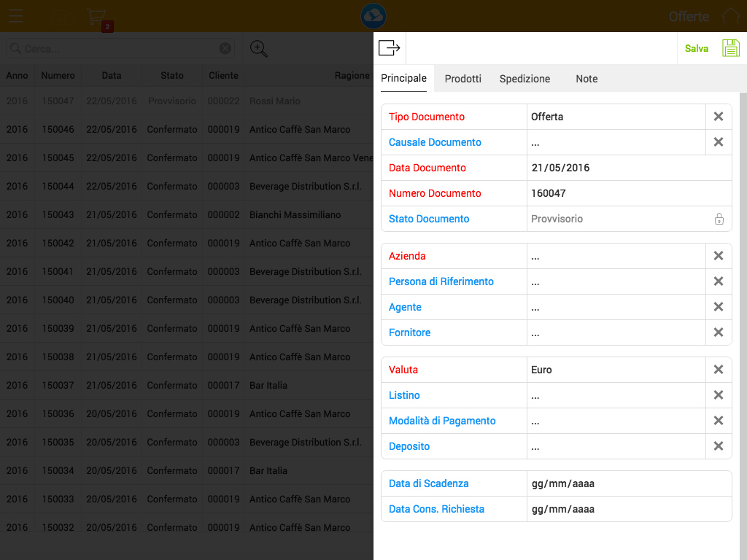747x560 pixels.
Task: Select offer 150033 Antico Caffè San Marco row
Action: (187, 499)
